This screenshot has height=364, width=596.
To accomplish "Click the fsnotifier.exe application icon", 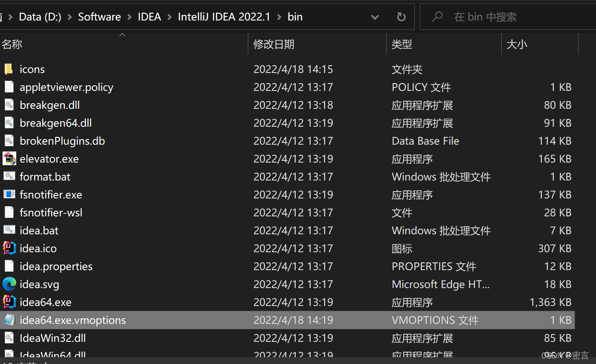I will pyautogui.click(x=9, y=195).
